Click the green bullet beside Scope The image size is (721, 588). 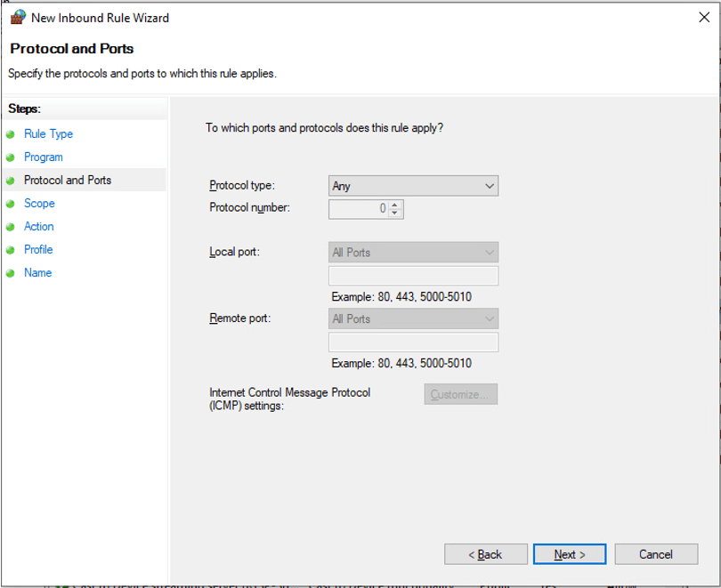[11, 204]
